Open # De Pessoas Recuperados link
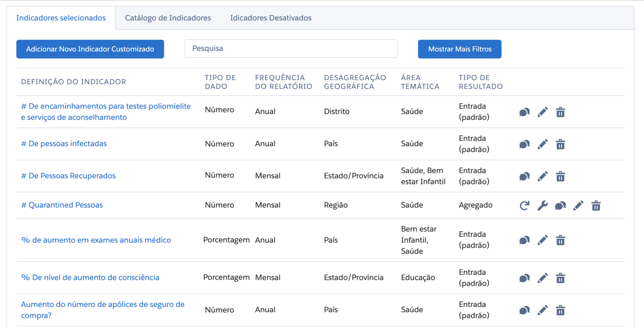Image resolution: width=644 pixels, height=328 pixels. coord(68,176)
